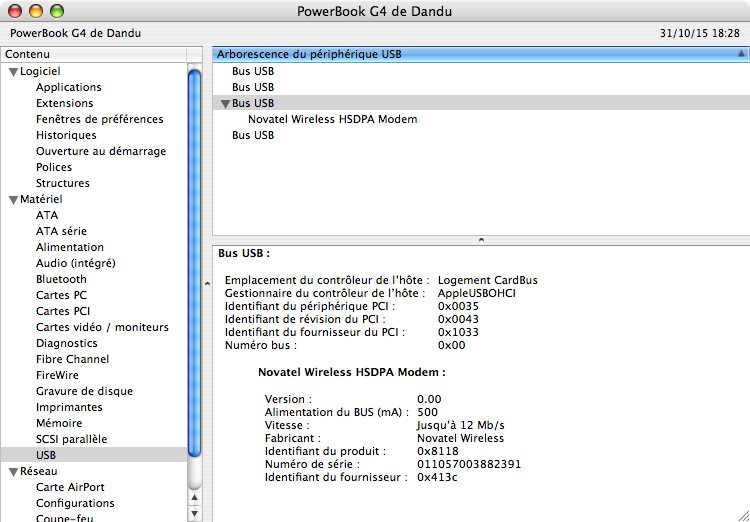Click the green zoom window button
Viewport: 750px width, 522px height.
click(57, 11)
